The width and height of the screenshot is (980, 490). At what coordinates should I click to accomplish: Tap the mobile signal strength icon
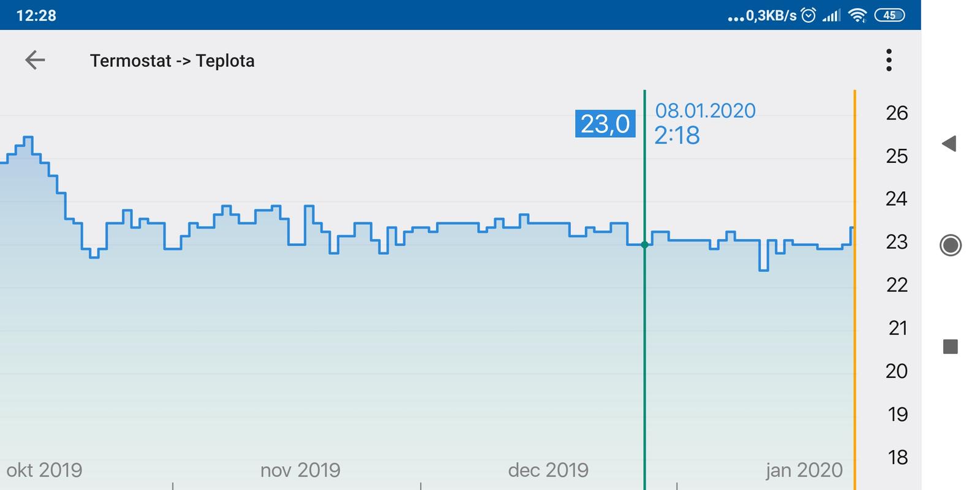click(832, 15)
